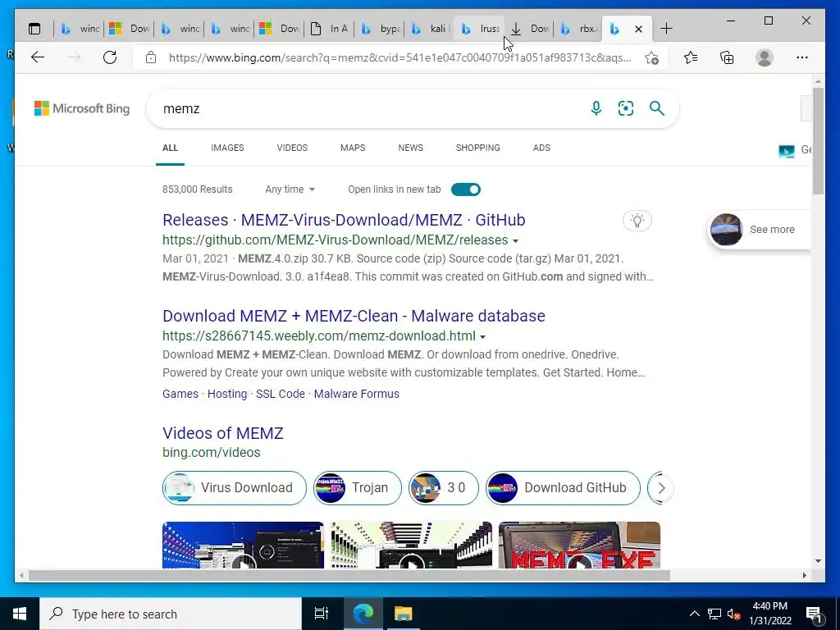The height and width of the screenshot is (630, 840).
Task: Open the Videos of MEMZ heading link
Action: click(x=223, y=433)
